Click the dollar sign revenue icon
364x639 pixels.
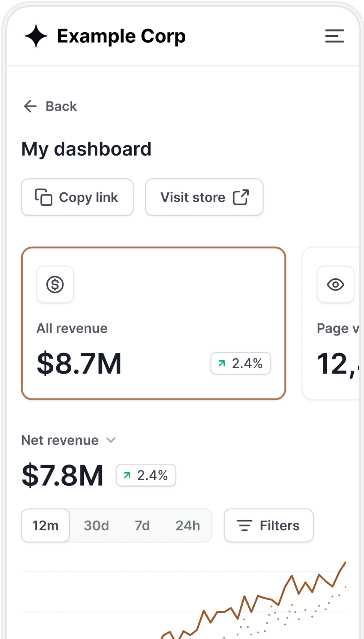pyautogui.click(x=55, y=284)
